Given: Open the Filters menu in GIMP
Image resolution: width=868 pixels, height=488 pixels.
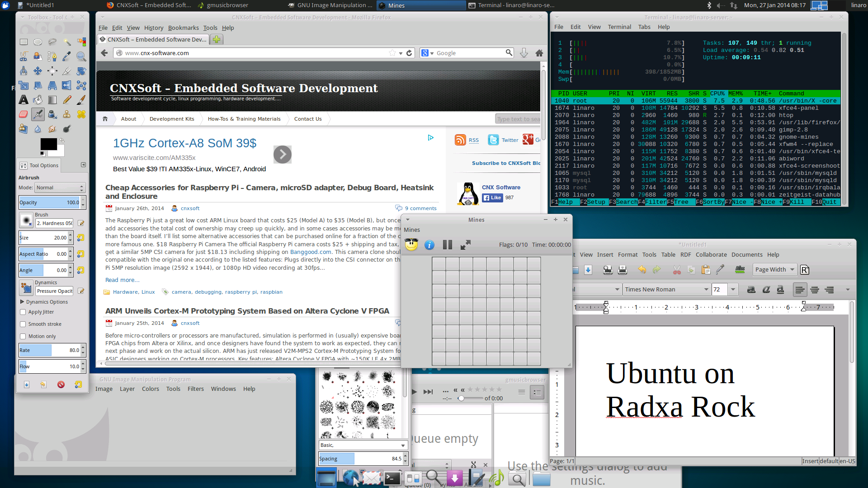Looking at the screenshot, I should tap(196, 389).
